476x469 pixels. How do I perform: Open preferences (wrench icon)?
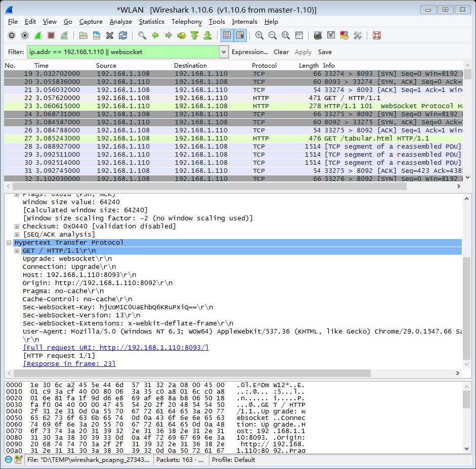(x=357, y=35)
